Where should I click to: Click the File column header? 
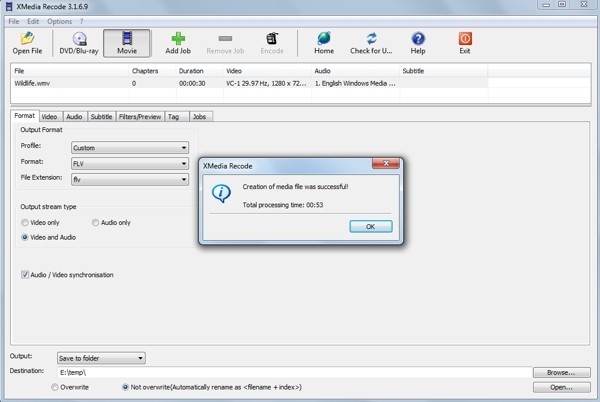[x=70, y=71]
